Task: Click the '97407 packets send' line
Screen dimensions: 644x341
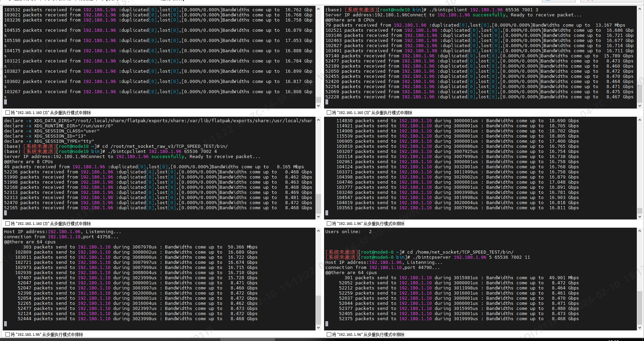Action: 138,278
